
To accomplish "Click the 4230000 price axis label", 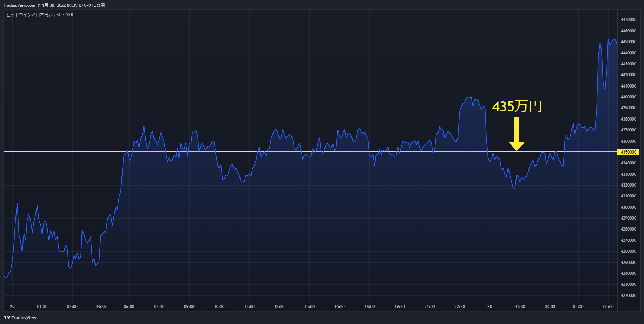I will point(628,284).
